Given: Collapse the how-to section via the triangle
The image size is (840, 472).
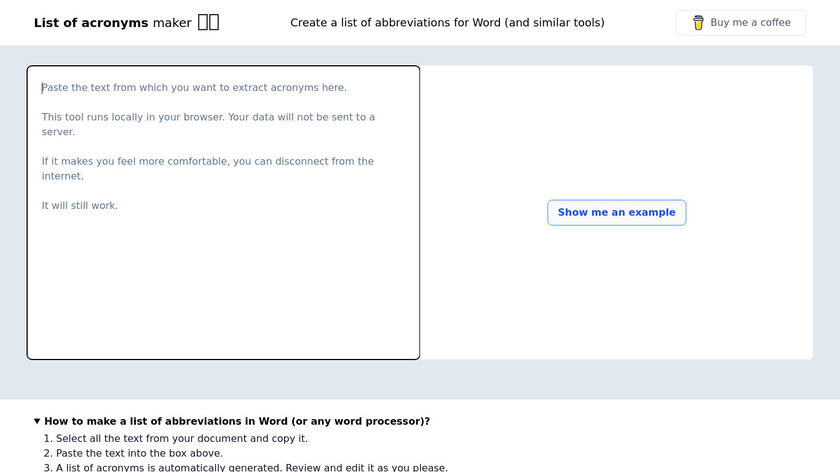Looking at the screenshot, I should tap(37, 421).
